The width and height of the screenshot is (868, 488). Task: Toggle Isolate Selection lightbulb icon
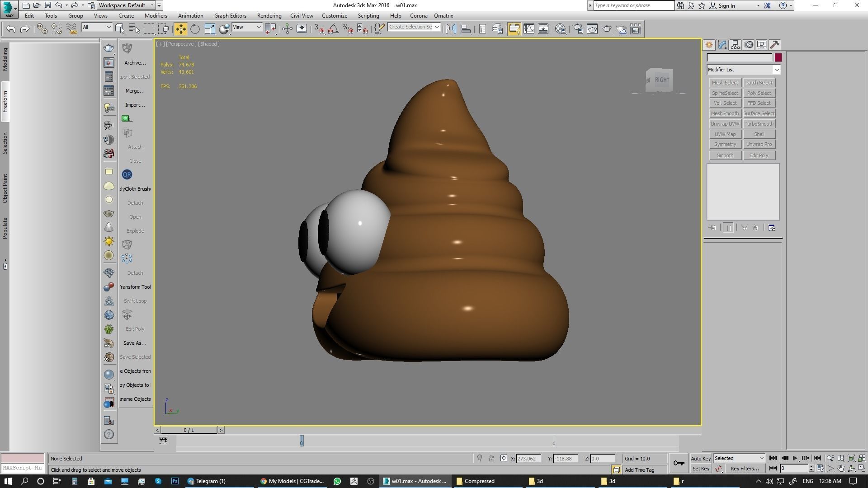click(x=480, y=458)
